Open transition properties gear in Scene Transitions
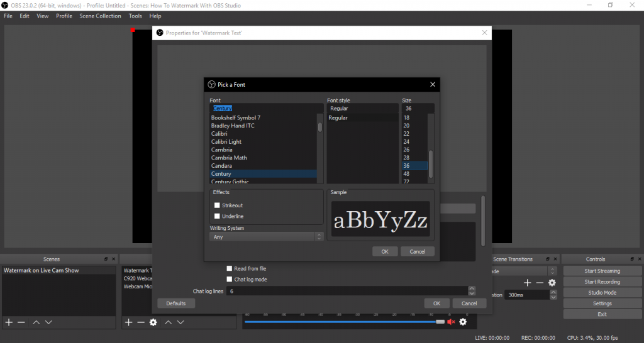The image size is (644, 343). tap(552, 283)
